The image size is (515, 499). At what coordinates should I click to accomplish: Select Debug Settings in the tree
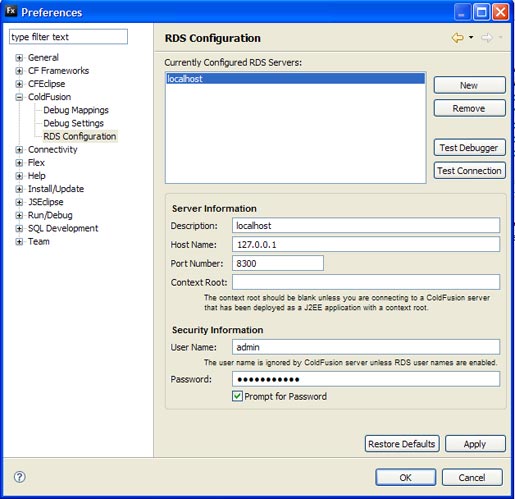(73, 123)
